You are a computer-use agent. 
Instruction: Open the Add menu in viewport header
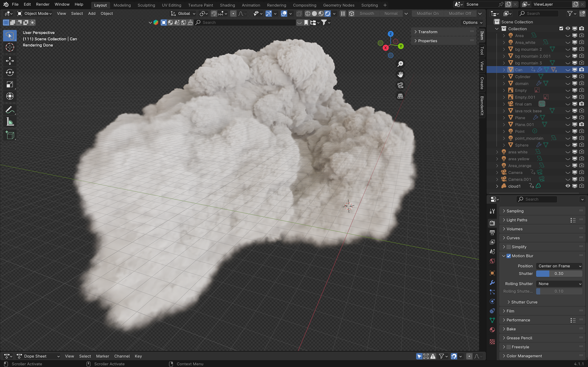coord(92,13)
